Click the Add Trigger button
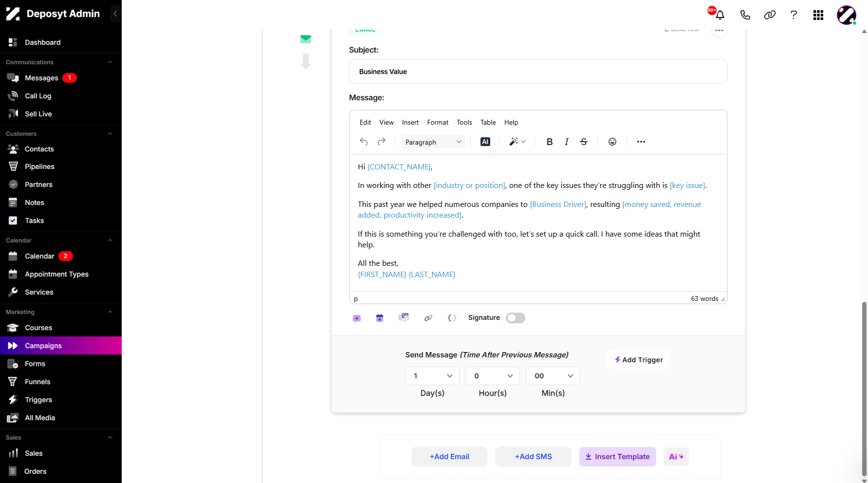This screenshot has width=868, height=483. (639, 360)
